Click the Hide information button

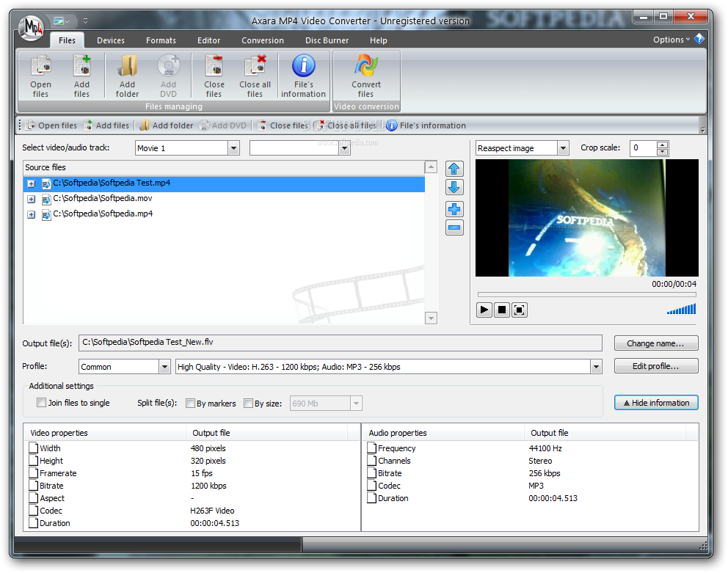coord(655,403)
